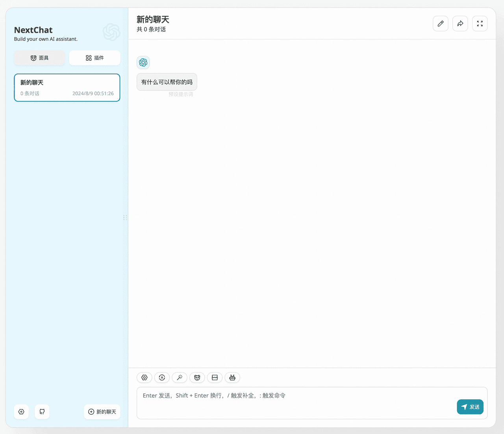
Task: Edit chat title with pencil icon
Action: 441,24
